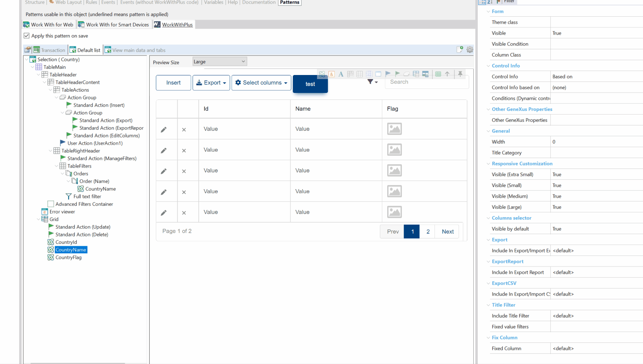Click the up arrow icon in preview toolbar
The width and height of the screenshot is (643, 364).
[x=447, y=74]
